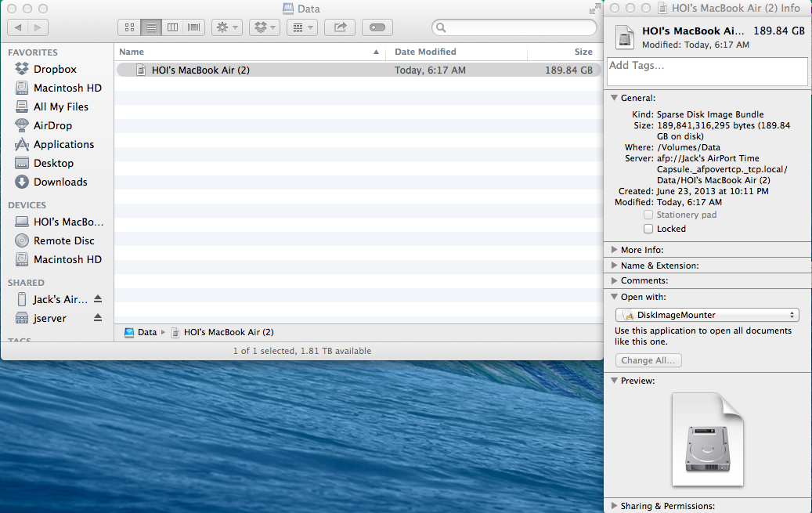
Task: Select jserver in the sidebar
Action: pyautogui.click(x=49, y=318)
